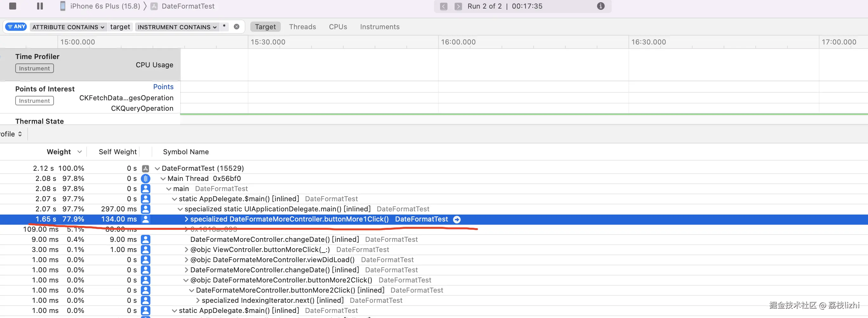Open the ATTRIBUTE CONTAINS dropdown
The image size is (868, 318).
[x=69, y=27]
